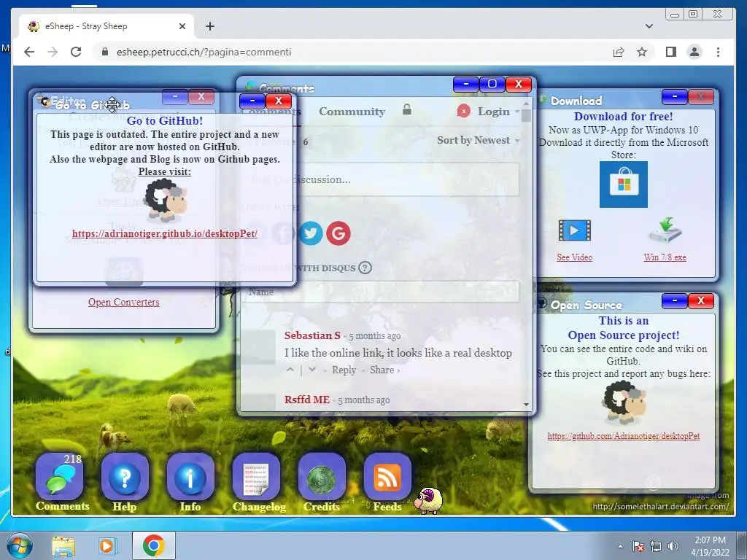Click the Disqus help question mark icon
The image size is (747, 560).
point(365,268)
